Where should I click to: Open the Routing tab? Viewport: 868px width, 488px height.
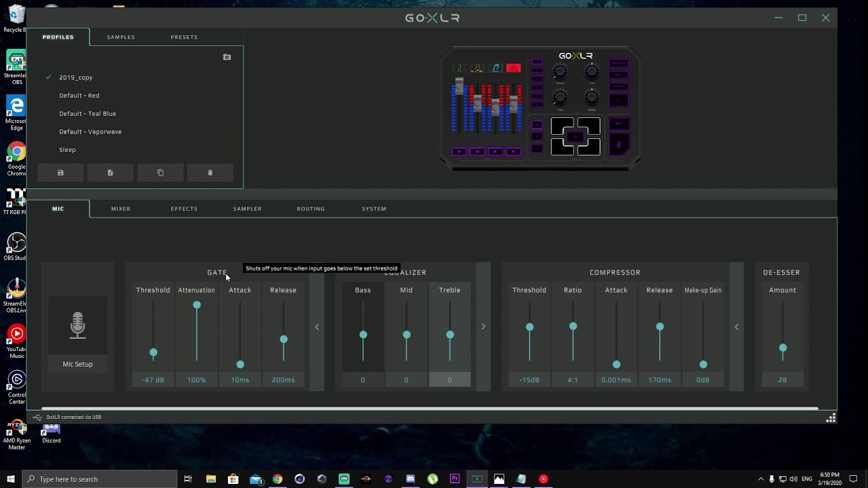tap(311, 209)
